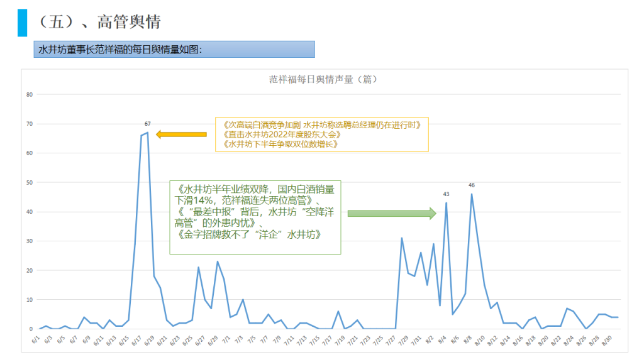Select the "40" y-axis label
644x362 pixels.
point(29,212)
